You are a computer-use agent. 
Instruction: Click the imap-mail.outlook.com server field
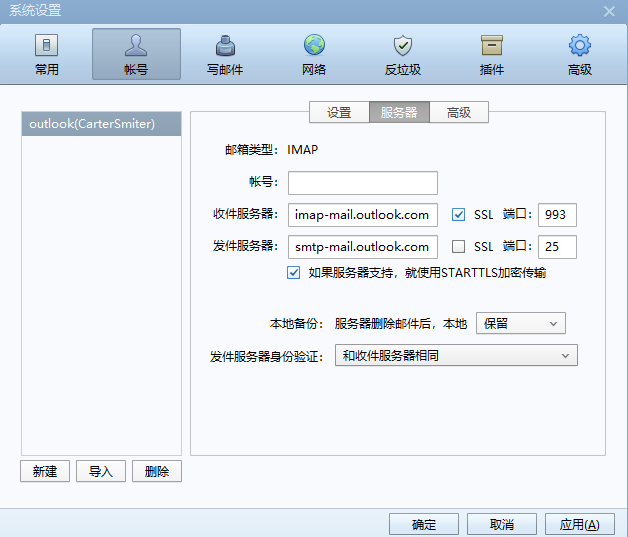(362, 215)
